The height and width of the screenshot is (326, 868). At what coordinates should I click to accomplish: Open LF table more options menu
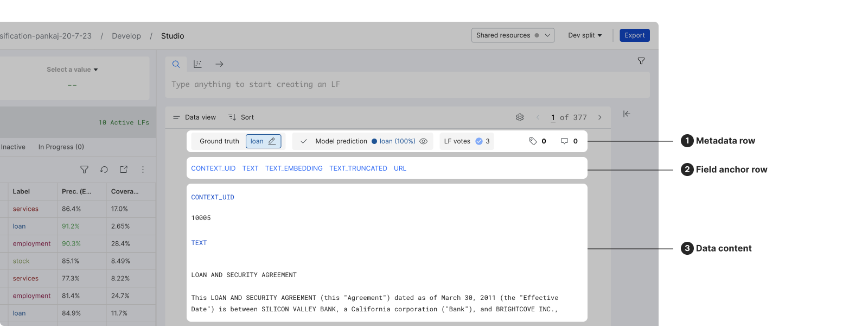[143, 170]
